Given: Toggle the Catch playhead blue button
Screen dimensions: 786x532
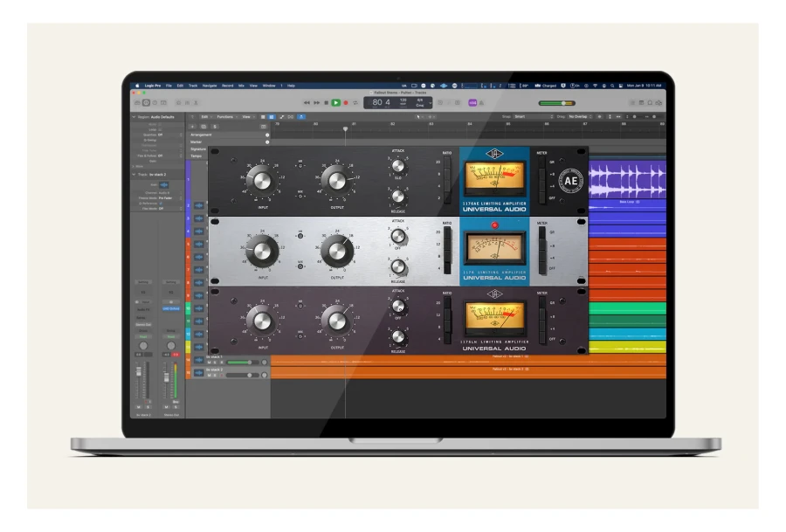Looking at the screenshot, I should click(x=301, y=117).
